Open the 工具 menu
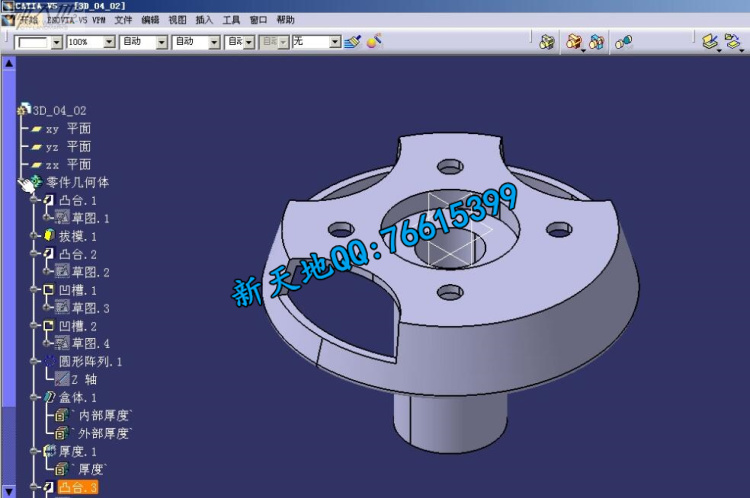The image size is (750, 498). click(231, 19)
